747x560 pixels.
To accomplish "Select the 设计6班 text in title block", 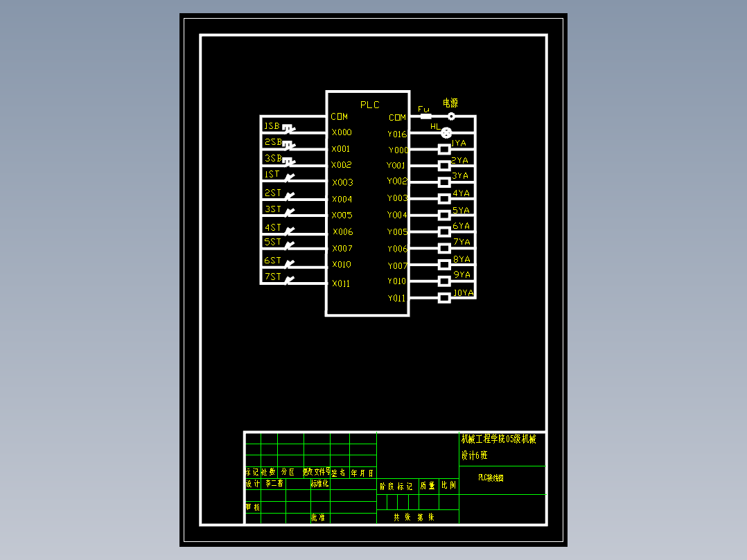I will pos(475,455).
